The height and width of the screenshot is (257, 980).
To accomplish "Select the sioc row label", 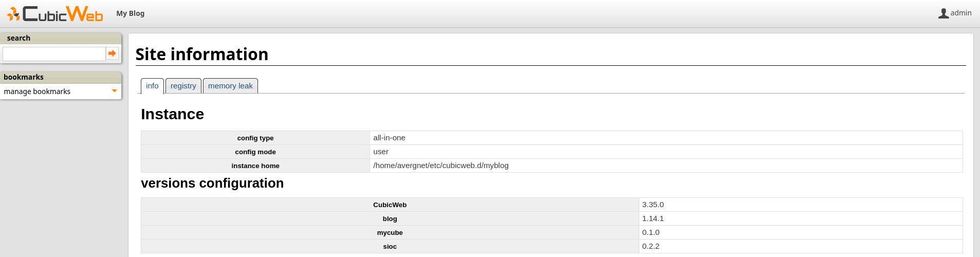I will (x=390, y=246).
